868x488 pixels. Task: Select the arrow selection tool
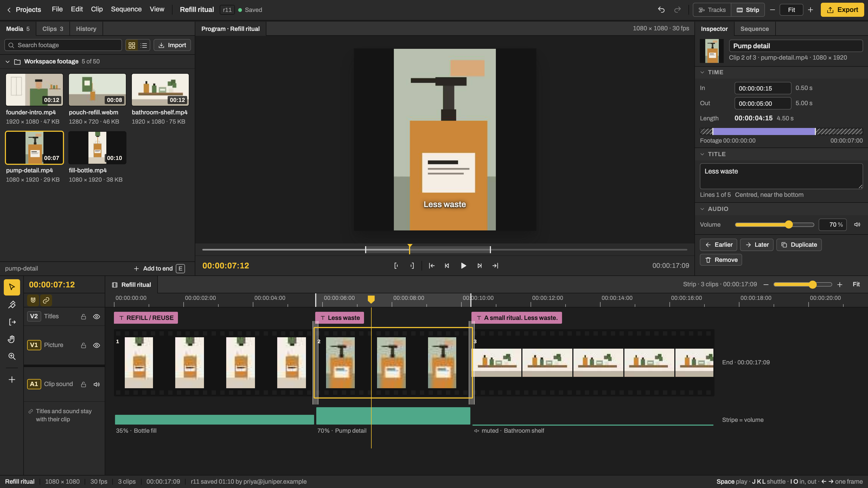(12, 287)
